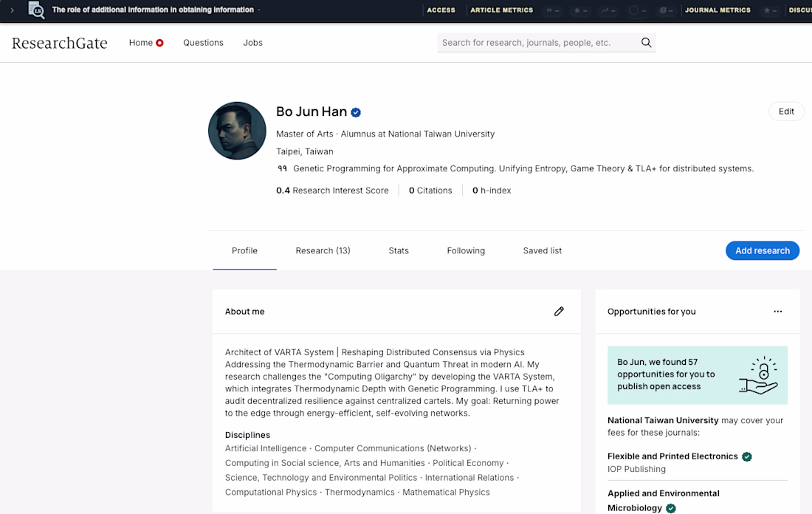Switch to the Stats tab

pos(399,251)
